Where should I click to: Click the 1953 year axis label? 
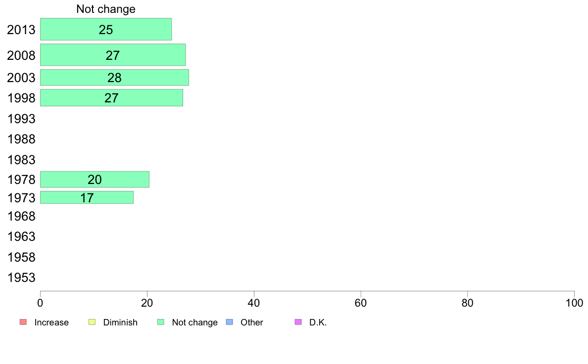click(x=21, y=278)
